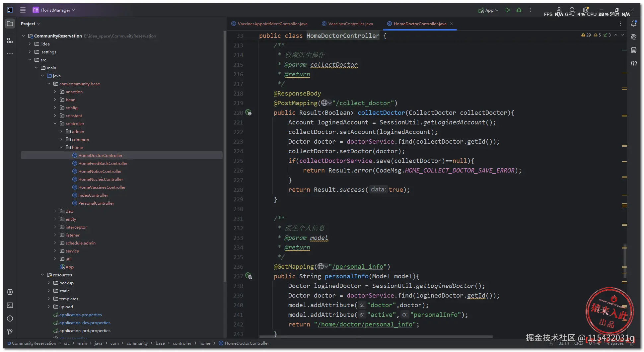Open the App run configuration dropdown
Image resolution: width=644 pixels, height=352 pixels.
pos(488,10)
